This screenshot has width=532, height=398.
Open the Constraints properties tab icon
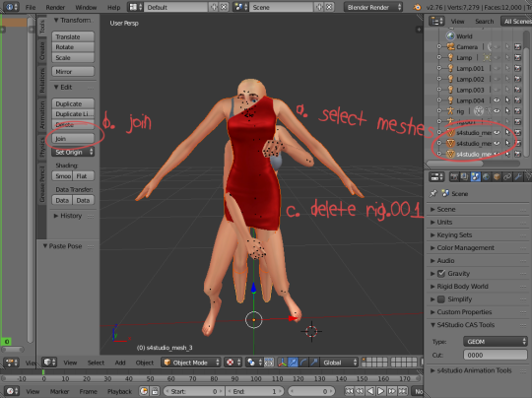pyautogui.click(x=507, y=176)
